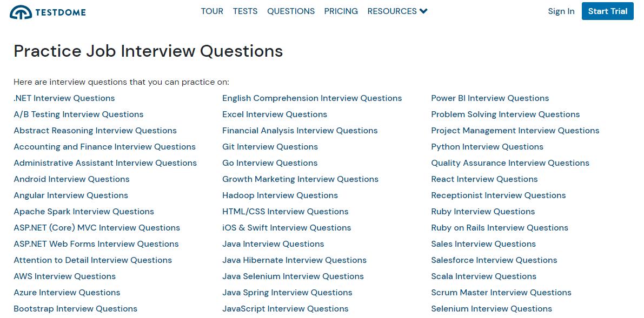The image size is (644, 318).
Task: Open Python Interview Questions
Action: (487, 146)
